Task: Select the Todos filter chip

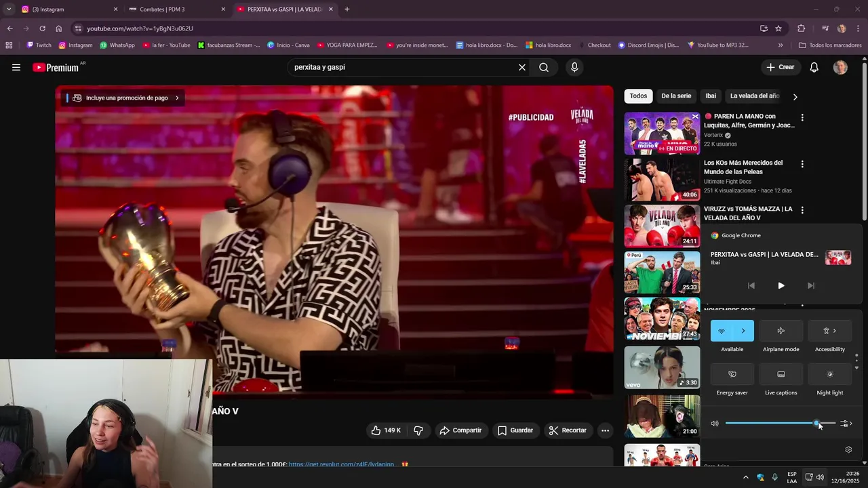Action: click(638, 96)
